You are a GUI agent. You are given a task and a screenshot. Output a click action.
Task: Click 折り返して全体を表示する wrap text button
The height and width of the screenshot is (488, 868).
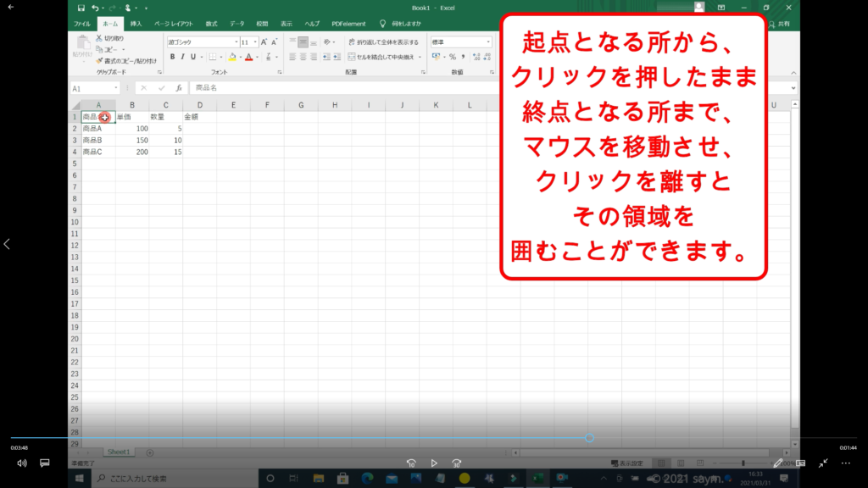pyautogui.click(x=382, y=42)
